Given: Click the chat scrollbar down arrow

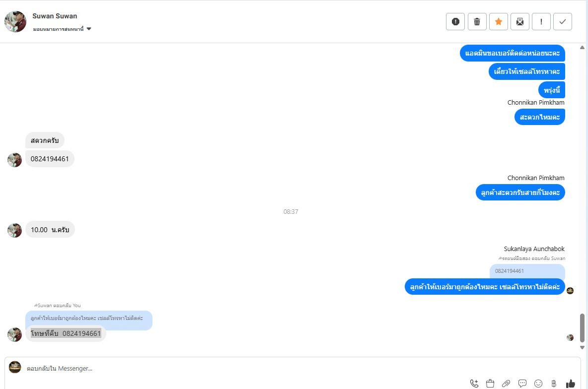Looking at the screenshot, I should click(582, 347).
